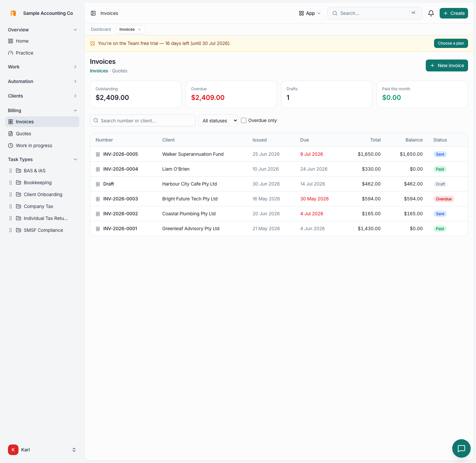Click the BAS & IAS folder icon

click(x=19, y=171)
